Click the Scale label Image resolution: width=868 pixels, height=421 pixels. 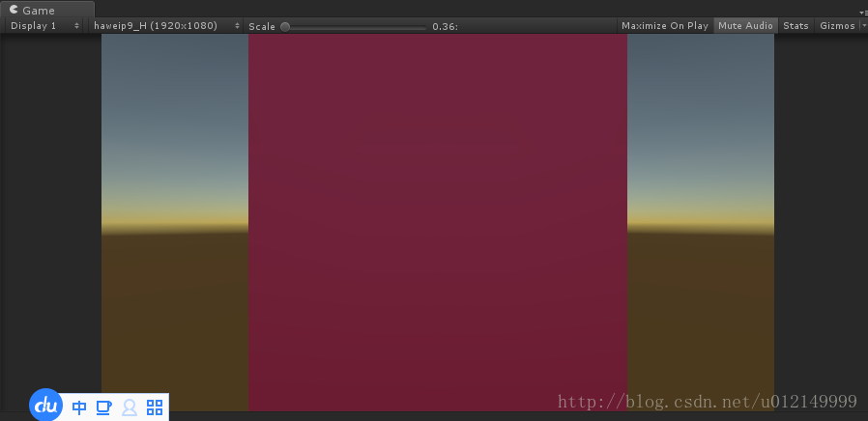point(262,27)
